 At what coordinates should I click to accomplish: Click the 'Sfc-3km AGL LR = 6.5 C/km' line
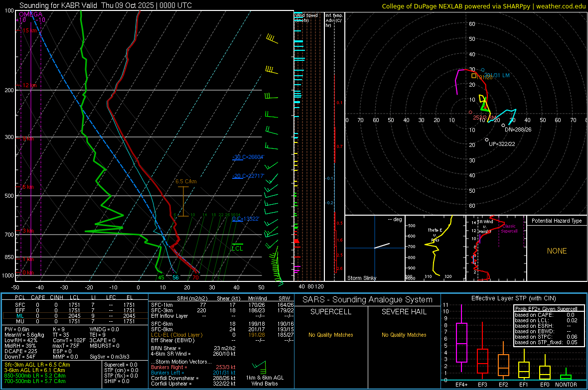37,365
